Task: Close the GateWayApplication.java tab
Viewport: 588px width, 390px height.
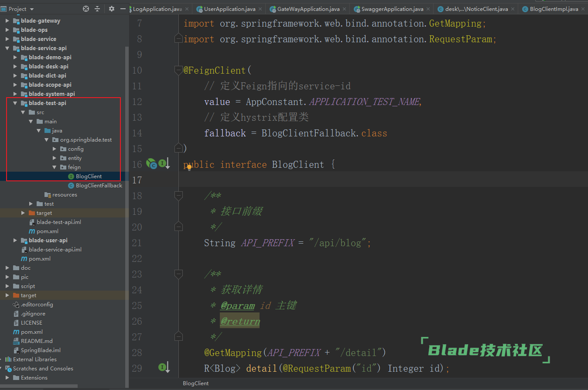Action: pos(344,9)
